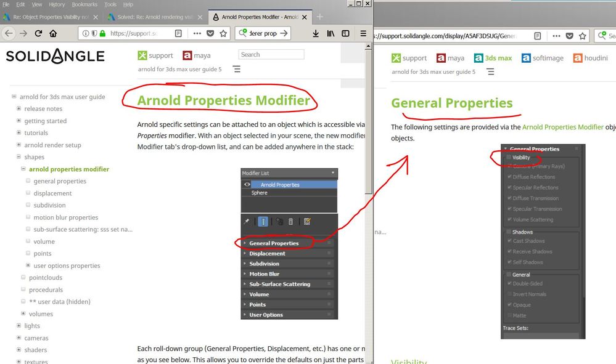Toggle the Invert Normals checkbox
Screen dimensions: 616x364
click(x=509, y=294)
